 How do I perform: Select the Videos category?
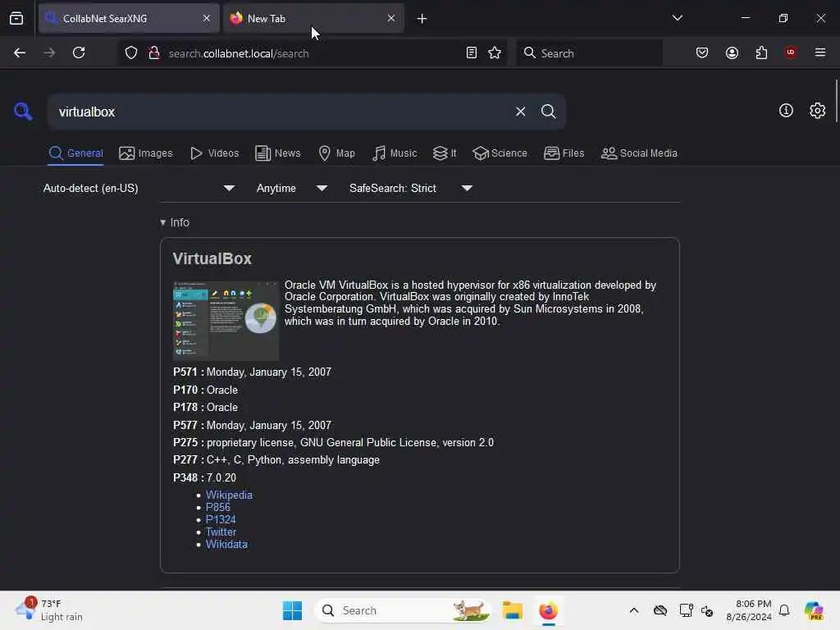(214, 153)
